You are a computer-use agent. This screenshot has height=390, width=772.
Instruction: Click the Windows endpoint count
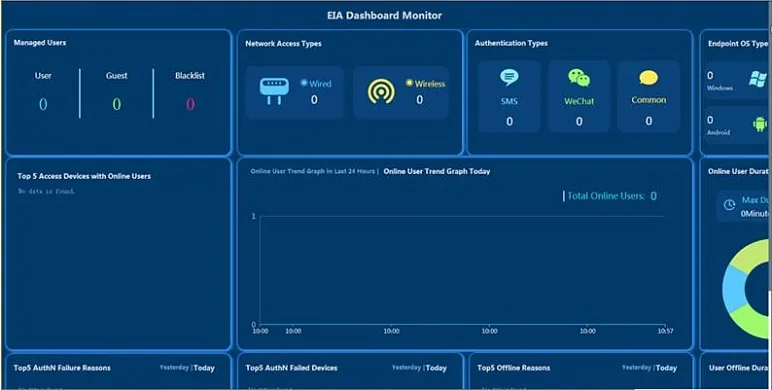click(710, 75)
